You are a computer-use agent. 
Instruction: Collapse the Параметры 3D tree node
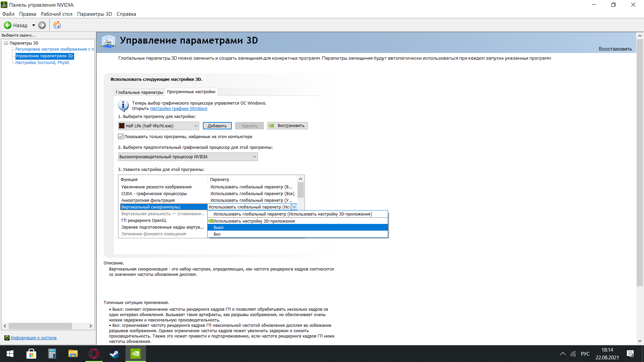pos(6,43)
